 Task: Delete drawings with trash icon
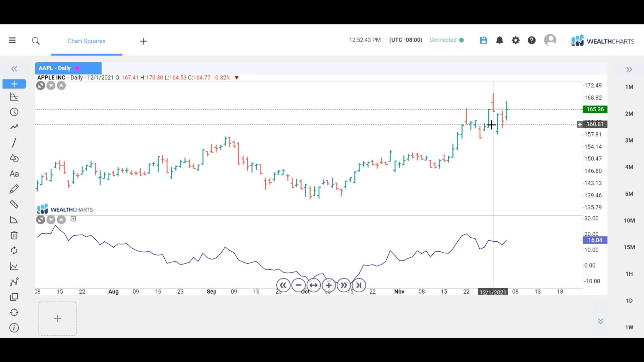[14, 235]
